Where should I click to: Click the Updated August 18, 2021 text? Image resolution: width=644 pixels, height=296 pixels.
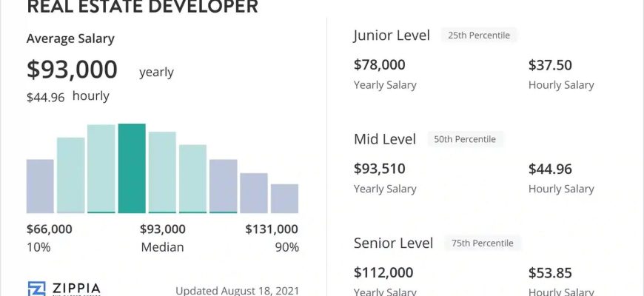(238, 291)
